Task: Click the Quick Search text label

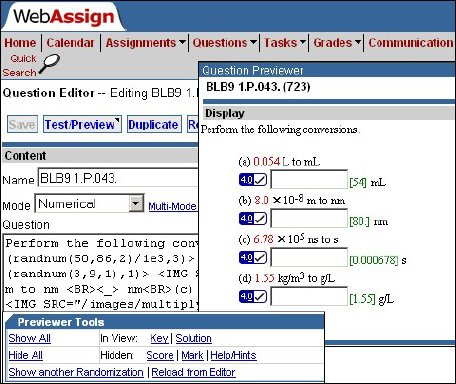Action: tap(20, 65)
